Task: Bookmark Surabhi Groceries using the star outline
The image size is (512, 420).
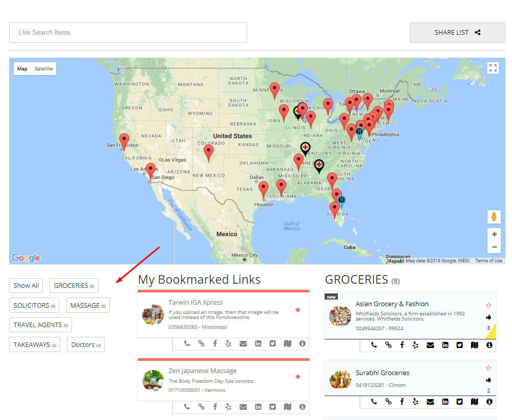Action: tap(489, 368)
